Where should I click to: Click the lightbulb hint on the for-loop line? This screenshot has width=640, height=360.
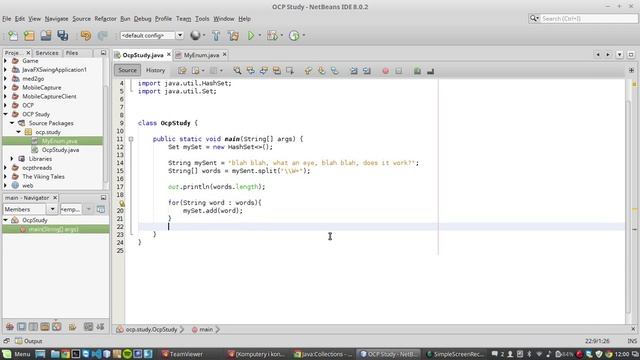pos(122,203)
